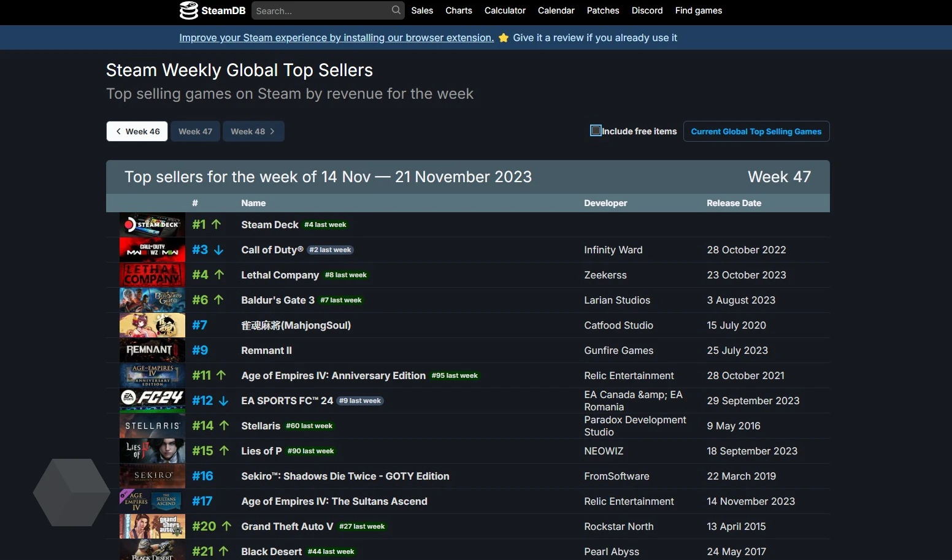Open the Call of Duty game thumbnail
The width and height of the screenshot is (952, 560).
(x=152, y=250)
